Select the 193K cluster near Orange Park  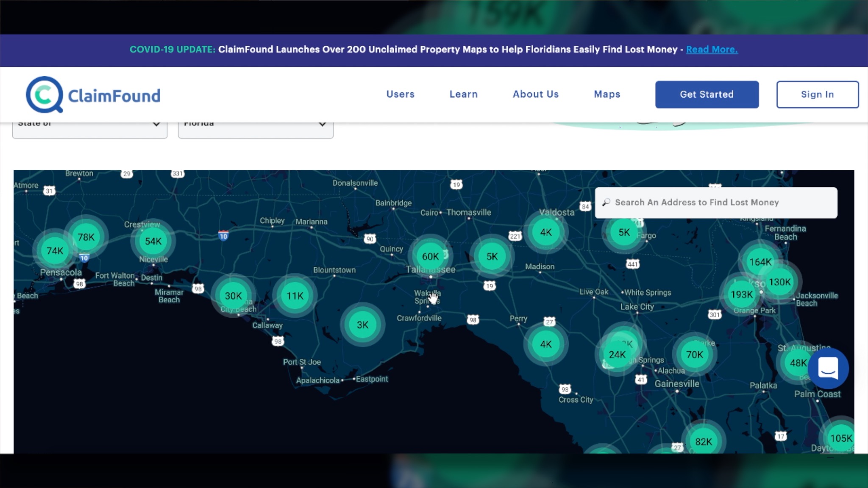point(742,294)
